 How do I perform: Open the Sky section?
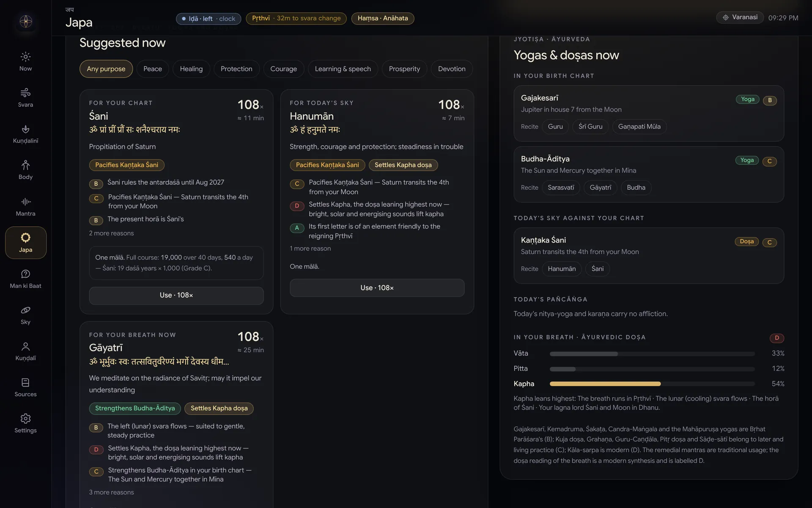tap(25, 315)
